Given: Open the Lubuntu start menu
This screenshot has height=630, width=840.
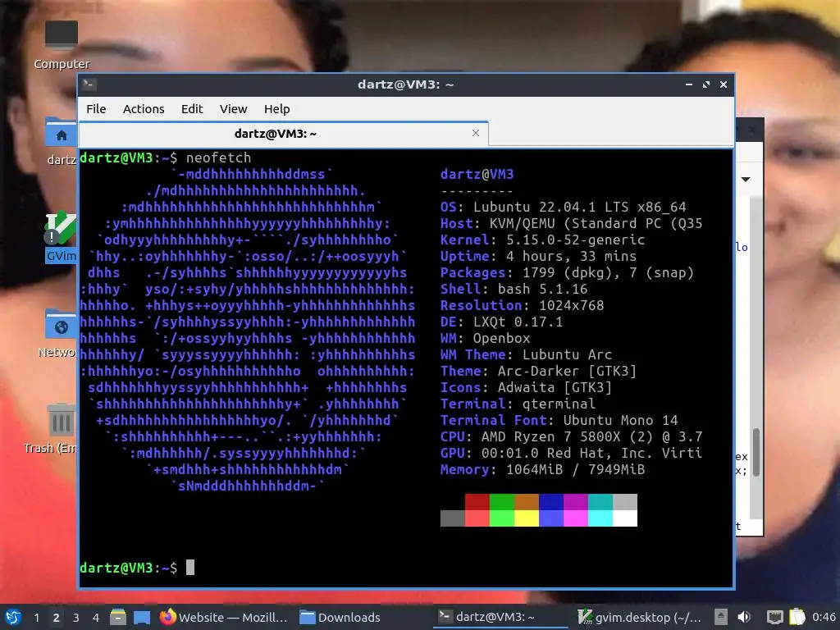Looking at the screenshot, I should click(13, 617).
